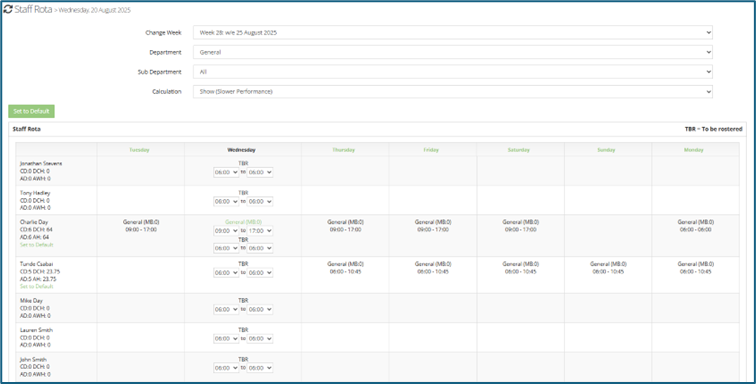Viewport: 756px width, 384px height.
Task: Click Tunde Csabai's Monday General shift
Action: point(696,268)
